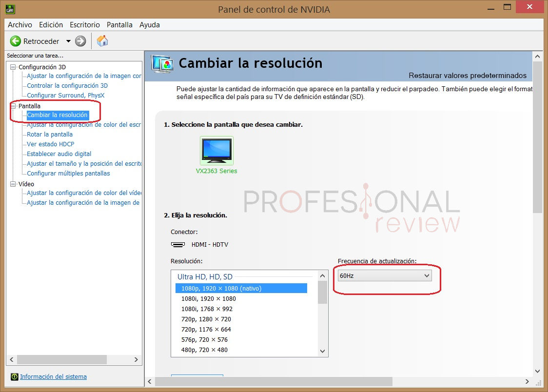This screenshot has width=548, height=392.
Task: Select Rotar la pantalla task
Action: coord(49,134)
